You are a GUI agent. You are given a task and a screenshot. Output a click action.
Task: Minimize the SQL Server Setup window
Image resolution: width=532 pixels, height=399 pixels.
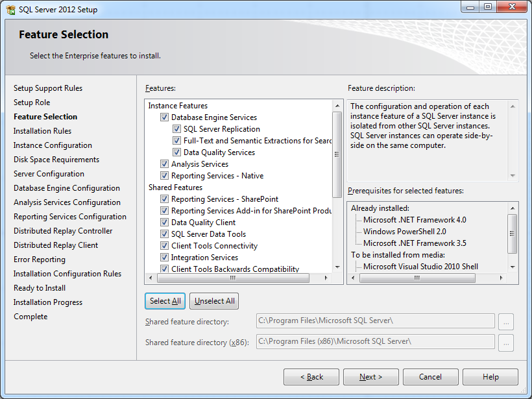pos(470,6)
